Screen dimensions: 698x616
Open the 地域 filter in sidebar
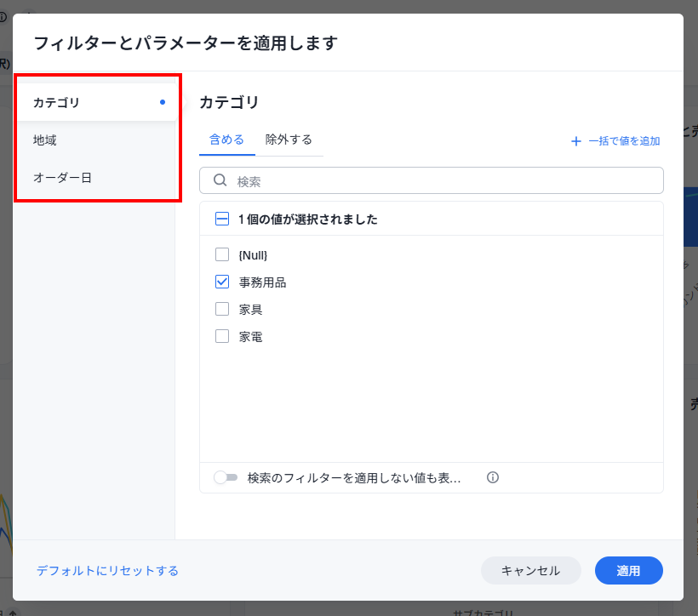coord(45,140)
